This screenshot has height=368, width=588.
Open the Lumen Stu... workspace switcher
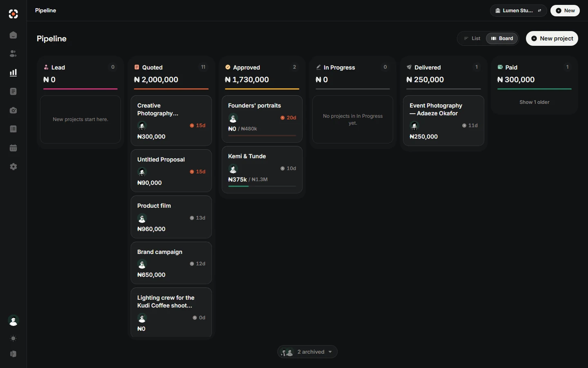[518, 11]
